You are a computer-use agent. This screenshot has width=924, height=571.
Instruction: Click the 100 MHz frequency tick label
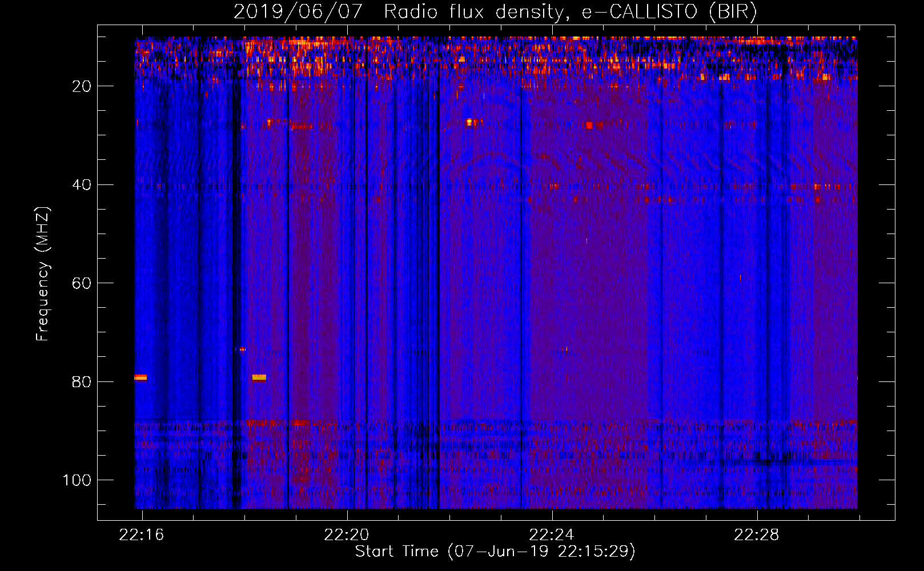pos(77,480)
